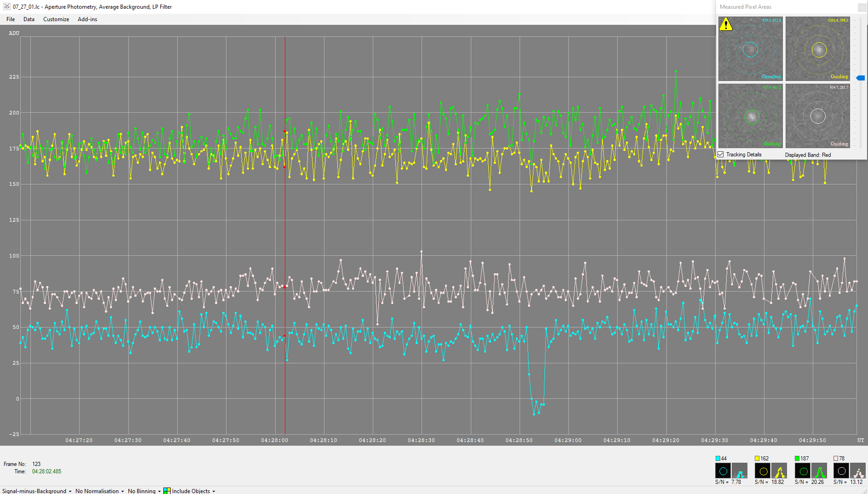Click the pink PSF profile icon

[x=858, y=471]
